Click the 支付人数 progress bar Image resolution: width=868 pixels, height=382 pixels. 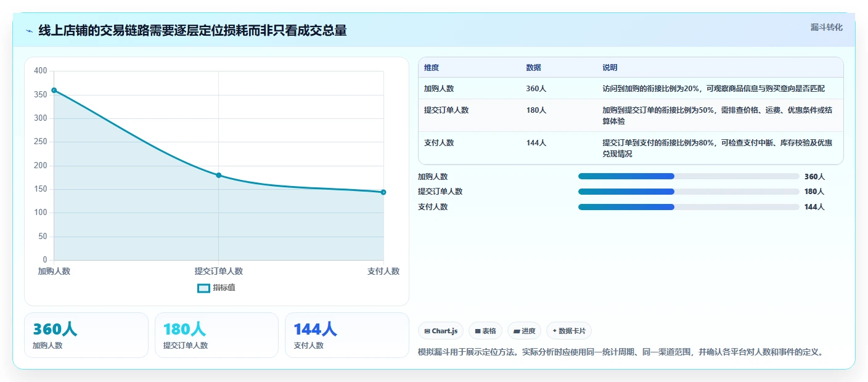pyautogui.click(x=689, y=207)
